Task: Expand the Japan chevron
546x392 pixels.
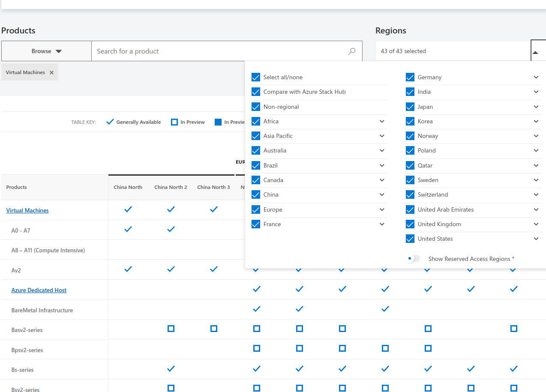Action: pyautogui.click(x=536, y=107)
